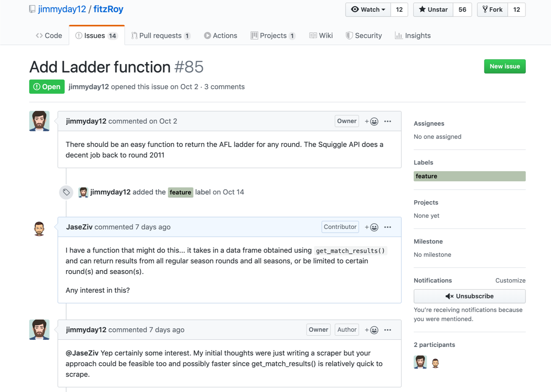The image size is (551, 392).
Task: Click the jimmyday12 author link under issue title
Action: pos(89,87)
